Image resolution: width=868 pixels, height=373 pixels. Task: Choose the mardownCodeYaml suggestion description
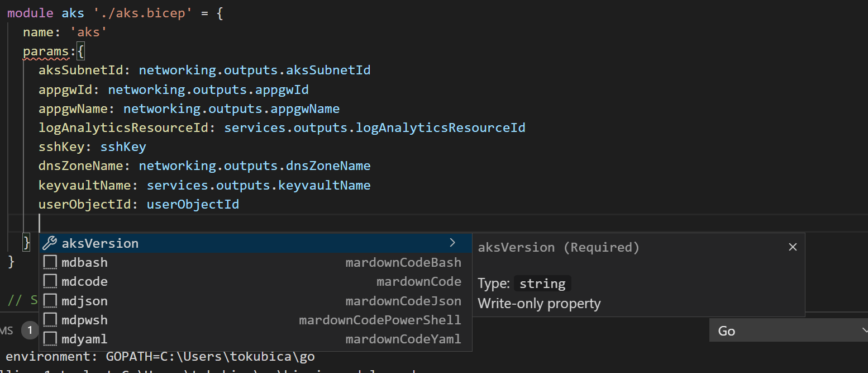403,339
